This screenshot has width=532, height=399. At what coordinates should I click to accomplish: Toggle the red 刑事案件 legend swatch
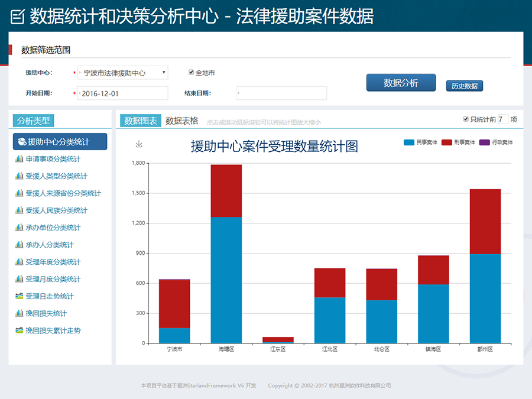tap(446, 142)
